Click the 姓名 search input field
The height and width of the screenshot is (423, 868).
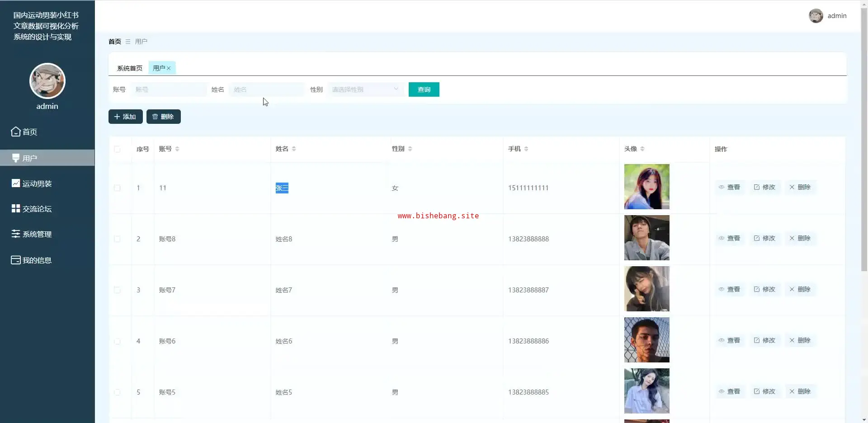click(x=266, y=89)
